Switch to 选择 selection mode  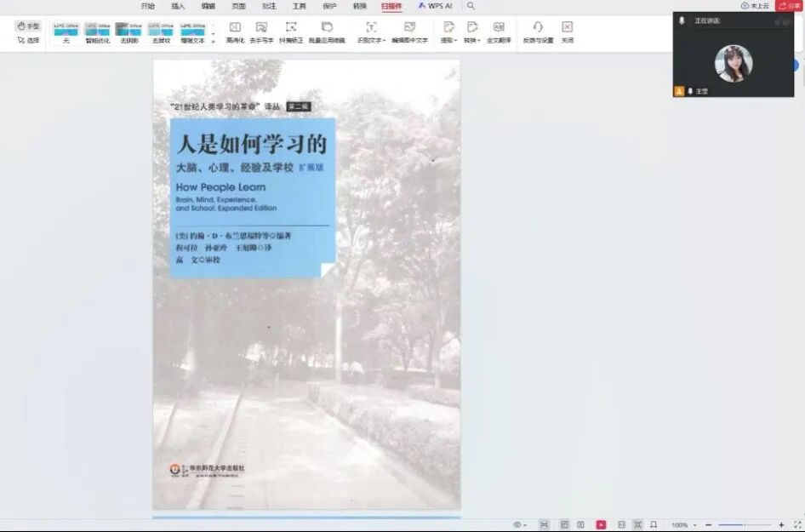28,40
